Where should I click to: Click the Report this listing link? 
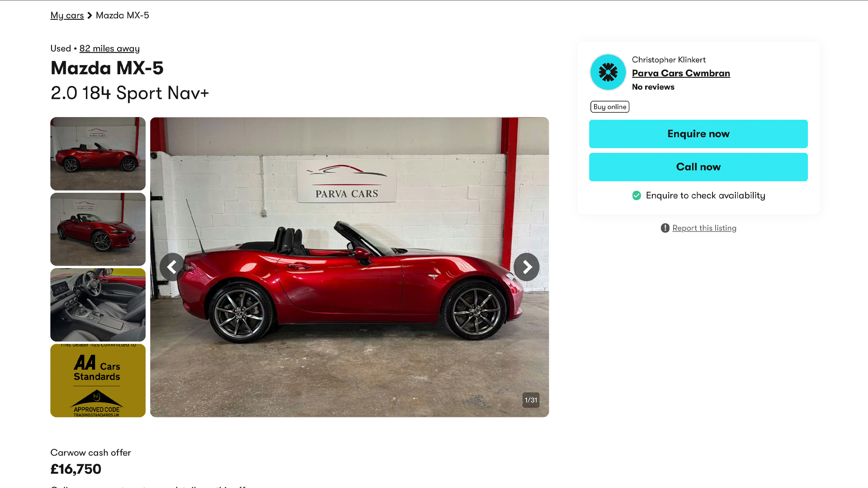[x=704, y=228]
